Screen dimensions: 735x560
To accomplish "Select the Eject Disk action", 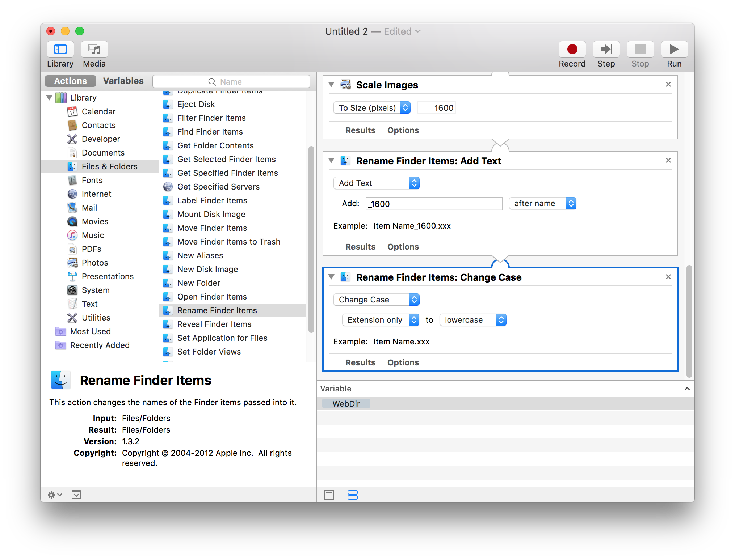I will (232, 104).
